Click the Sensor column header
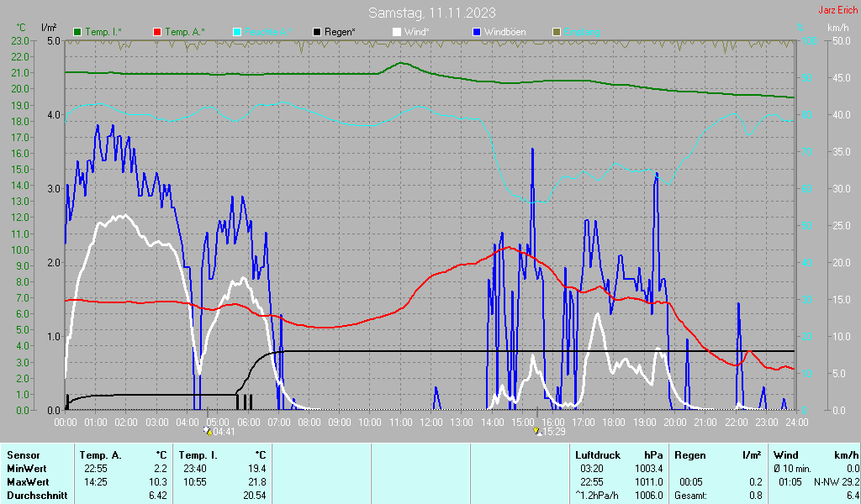The image size is (861, 504). pos(23,455)
